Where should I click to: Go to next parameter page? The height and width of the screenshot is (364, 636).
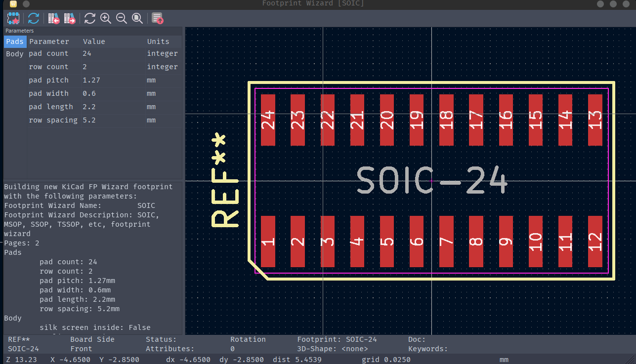click(70, 19)
